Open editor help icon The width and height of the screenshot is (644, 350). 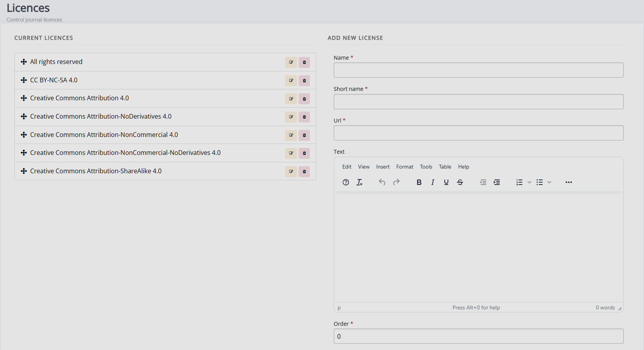[346, 182]
